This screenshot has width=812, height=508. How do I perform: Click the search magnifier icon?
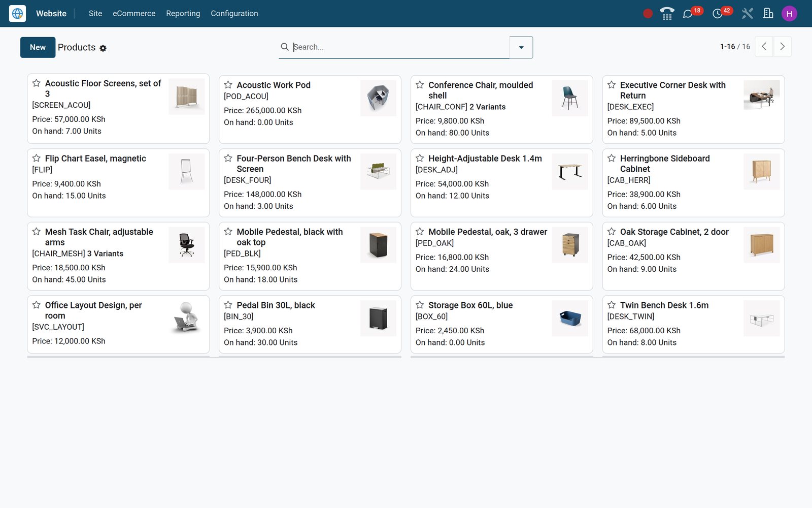[x=285, y=47]
